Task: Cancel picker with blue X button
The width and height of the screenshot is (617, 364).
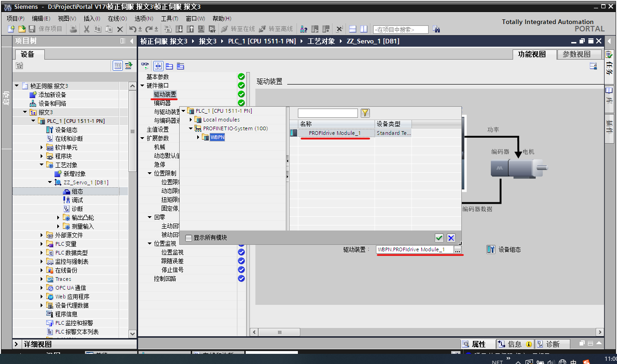Action: pos(451,238)
